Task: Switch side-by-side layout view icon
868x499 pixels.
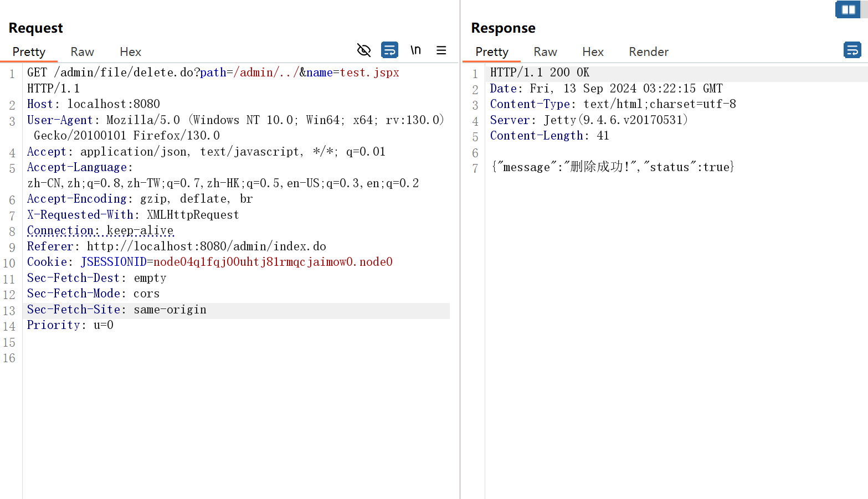Action: click(x=848, y=9)
